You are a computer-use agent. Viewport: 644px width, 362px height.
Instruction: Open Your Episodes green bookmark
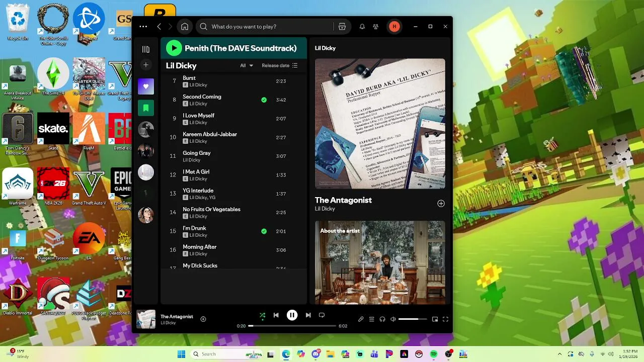tap(146, 108)
